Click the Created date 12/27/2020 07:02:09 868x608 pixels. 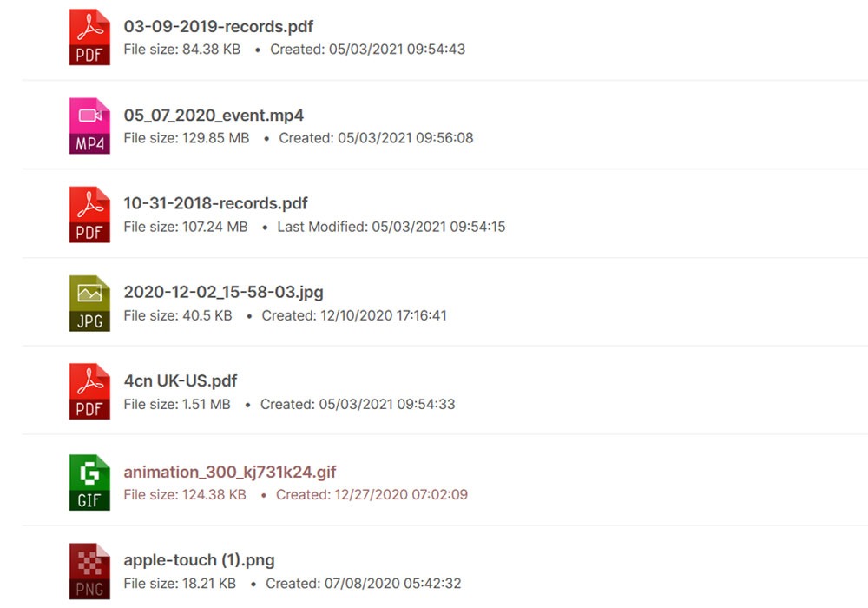tap(372, 495)
